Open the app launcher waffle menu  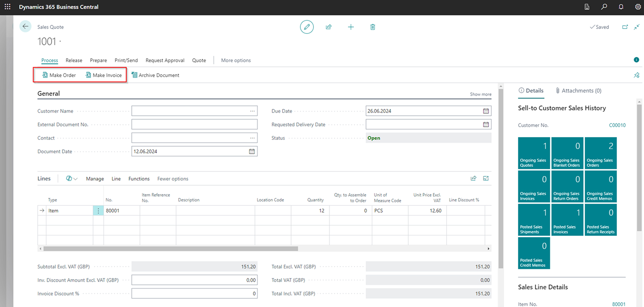(x=7, y=7)
